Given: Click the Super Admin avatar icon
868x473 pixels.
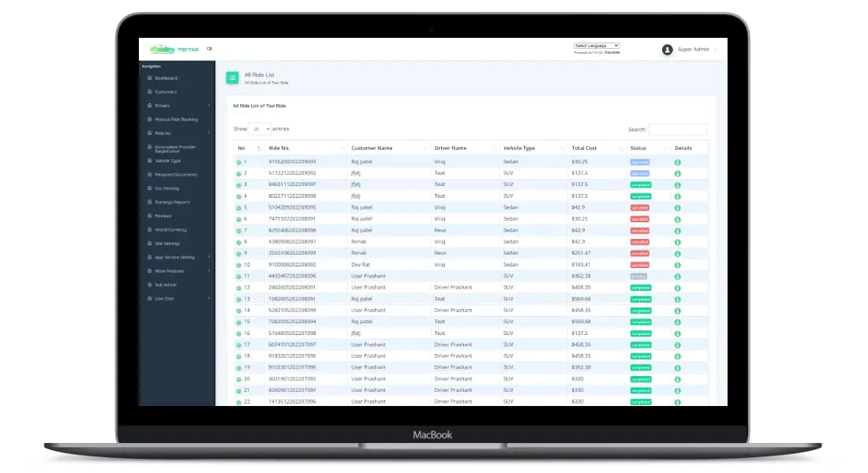Looking at the screenshot, I should (x=667, y=50).
